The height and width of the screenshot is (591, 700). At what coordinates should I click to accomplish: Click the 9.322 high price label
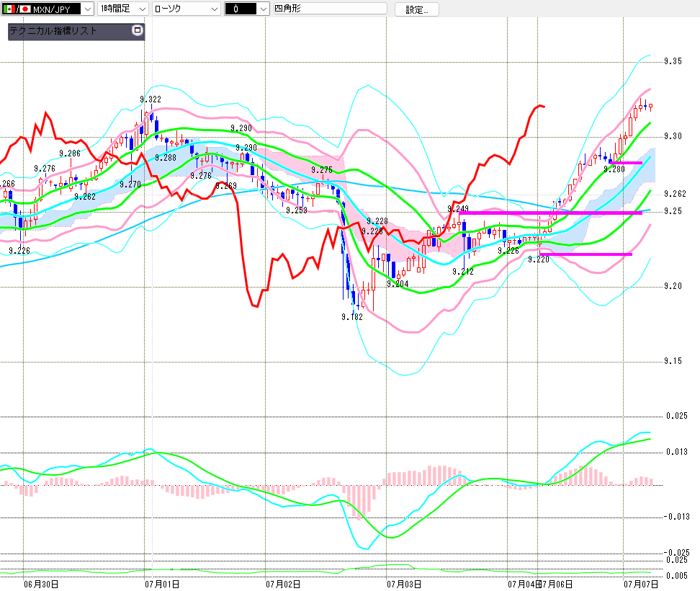tap(151, 99)
